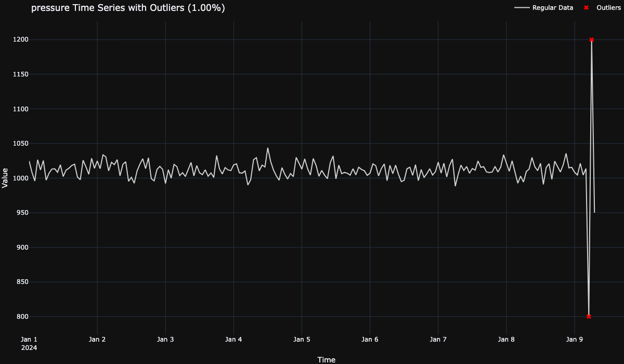Screen dimensions: 624x364
Task: Toggle the Outliers legend entry
Action: pos(602,8)
